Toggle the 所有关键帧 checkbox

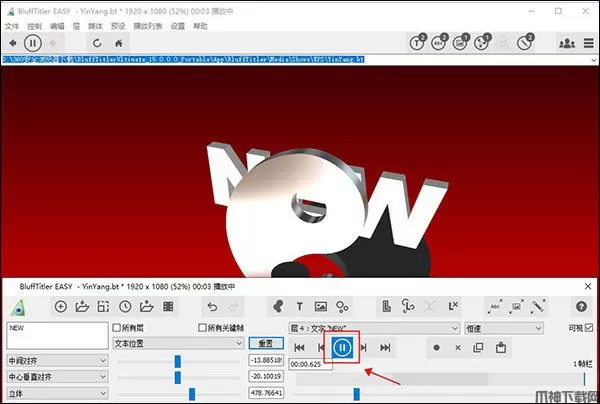(203, 328)
